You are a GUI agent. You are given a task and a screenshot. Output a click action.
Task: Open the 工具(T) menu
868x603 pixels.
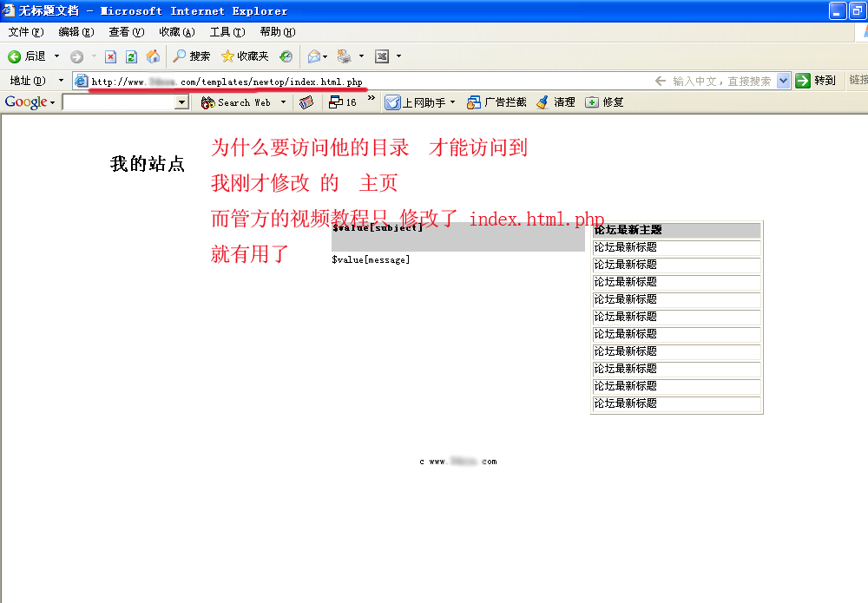pyautogui.click(x=227, y=32)
